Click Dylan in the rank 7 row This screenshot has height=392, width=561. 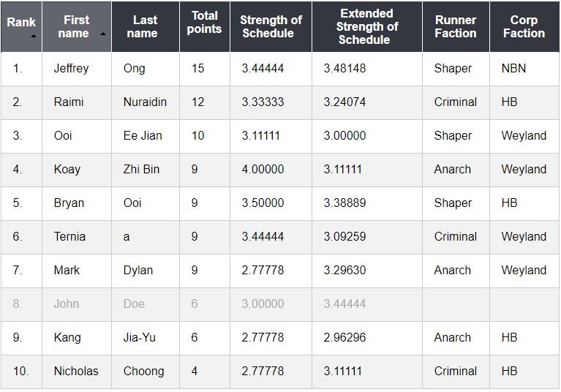click(138, 271)
